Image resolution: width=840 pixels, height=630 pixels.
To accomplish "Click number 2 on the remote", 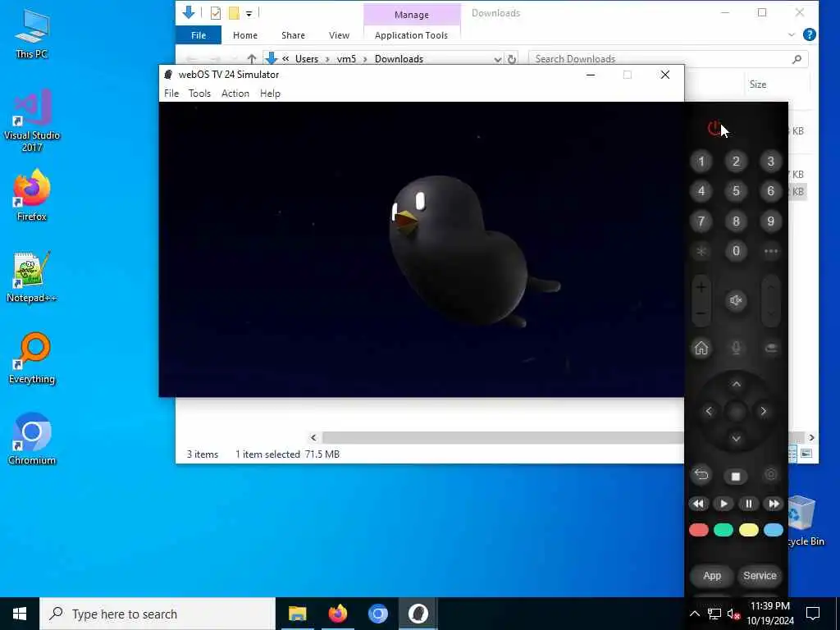I will pos(736,162).
